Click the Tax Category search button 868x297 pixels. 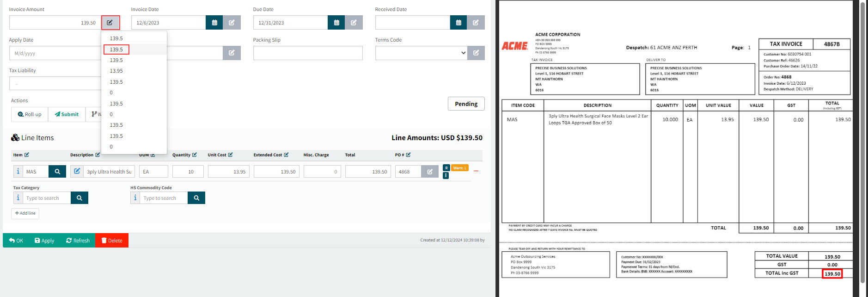click(79, 198)
